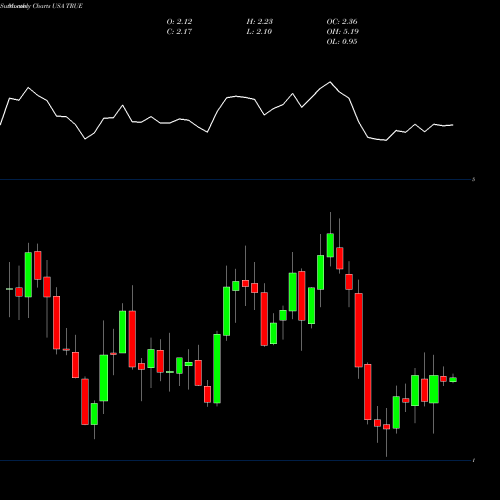
Task: Click the highest green candlestick on the chart
Action: click(330, 245)
